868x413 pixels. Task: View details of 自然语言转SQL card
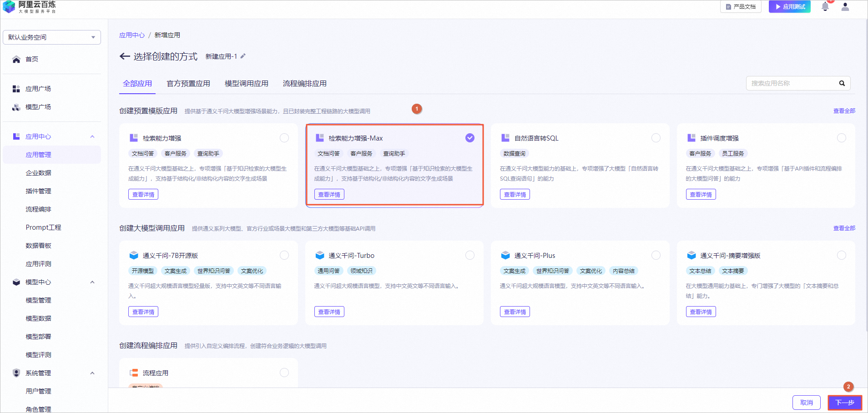click(515, 195)
